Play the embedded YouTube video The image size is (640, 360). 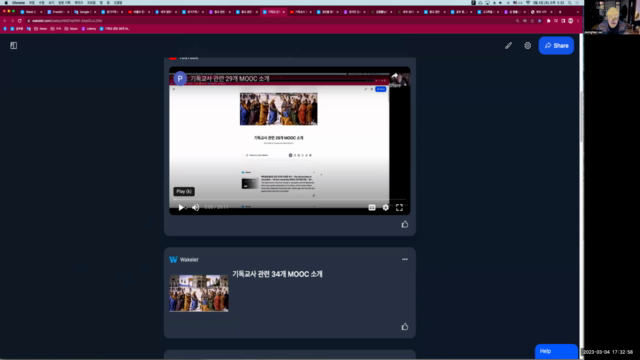click(181, 207)
